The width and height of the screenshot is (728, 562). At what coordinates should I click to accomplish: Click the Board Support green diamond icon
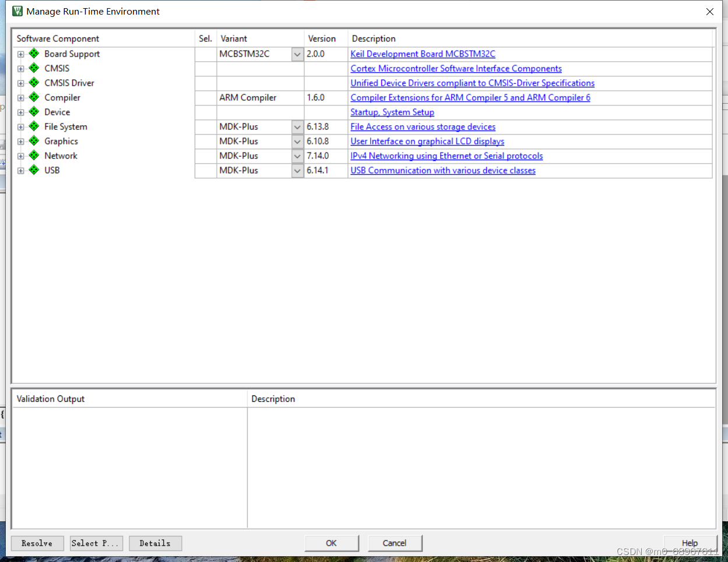coord(34,54)
